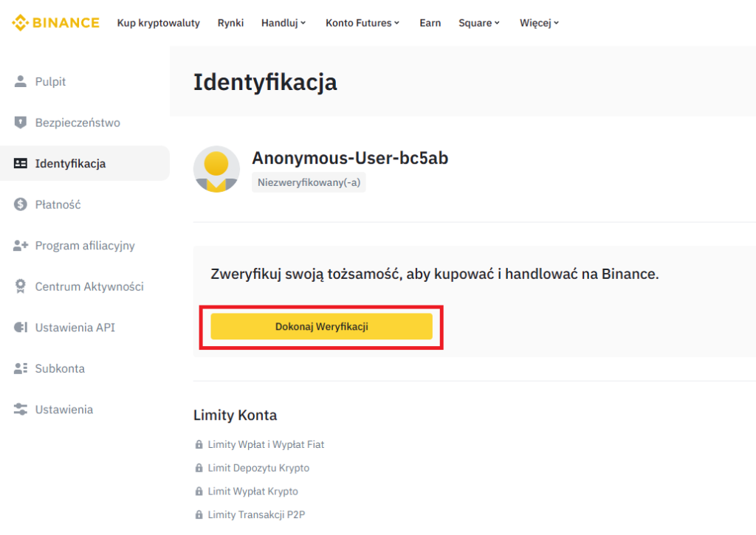756x535 pixels.
Task: Click the Dokonaj Weryfikacji button
Action: (322, 326)
